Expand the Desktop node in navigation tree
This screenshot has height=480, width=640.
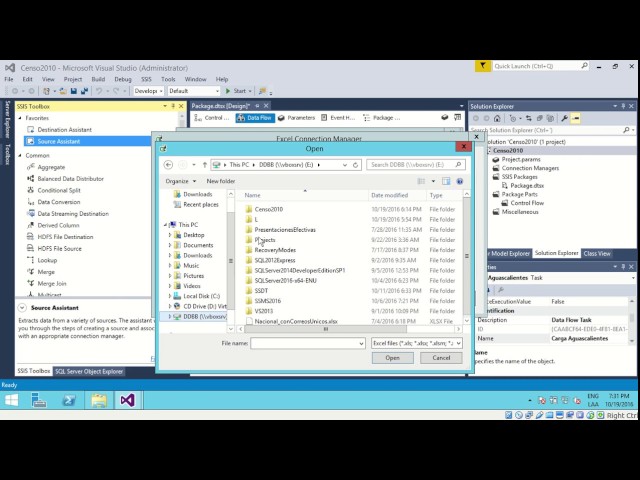pos(170,235)
